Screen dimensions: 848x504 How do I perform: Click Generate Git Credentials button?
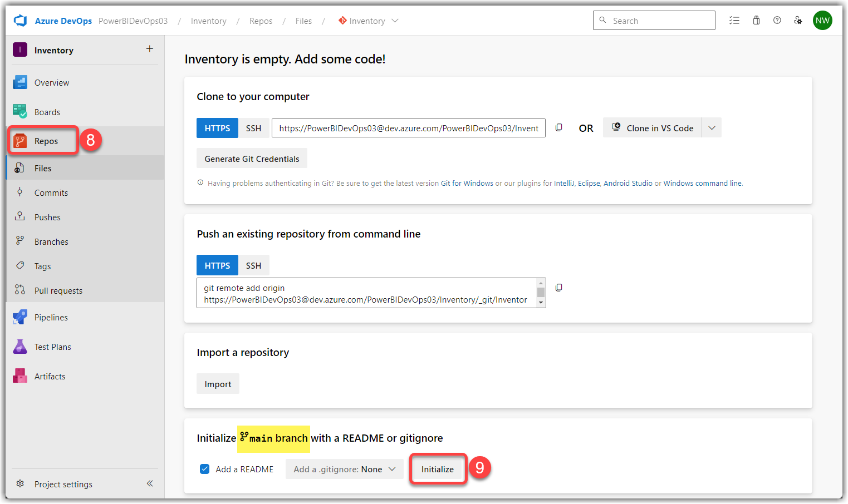pyautogui.click(x=252, y=159)
